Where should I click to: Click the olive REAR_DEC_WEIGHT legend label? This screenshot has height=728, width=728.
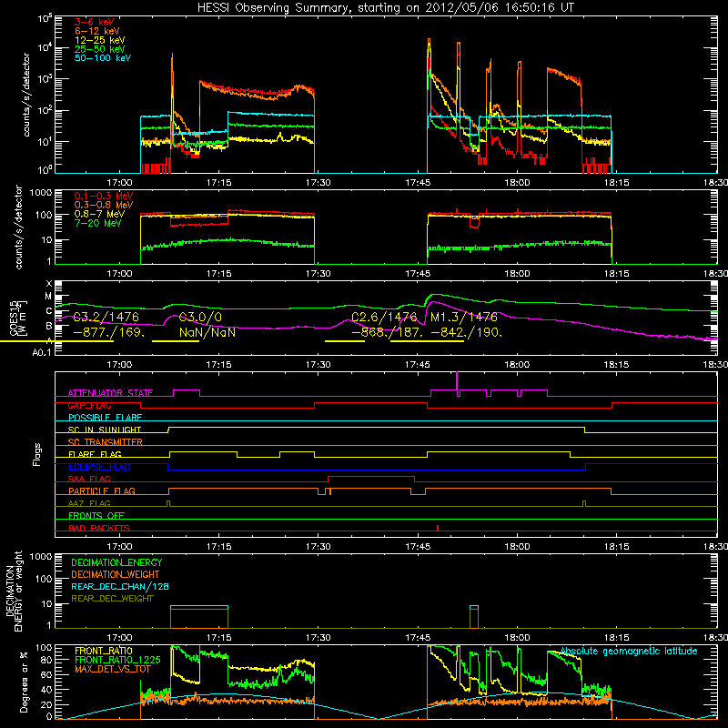click(x=112, y=599)
